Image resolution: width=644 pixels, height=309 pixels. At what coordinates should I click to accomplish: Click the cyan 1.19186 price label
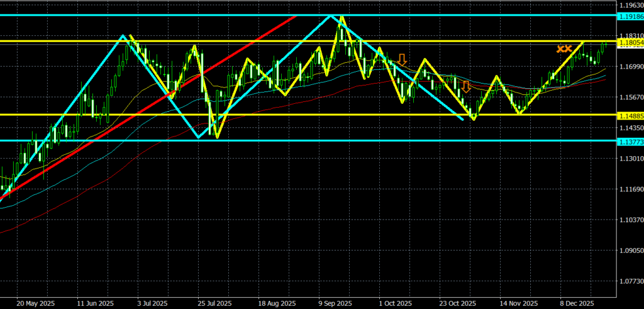pos(629,15)
